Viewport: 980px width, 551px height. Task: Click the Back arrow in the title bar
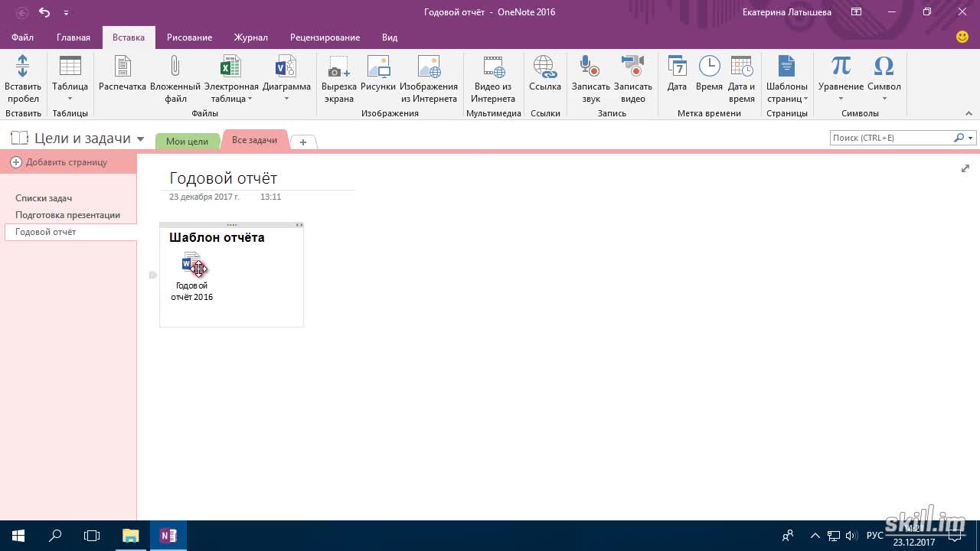pyautogui.click(x=22, y=12)
